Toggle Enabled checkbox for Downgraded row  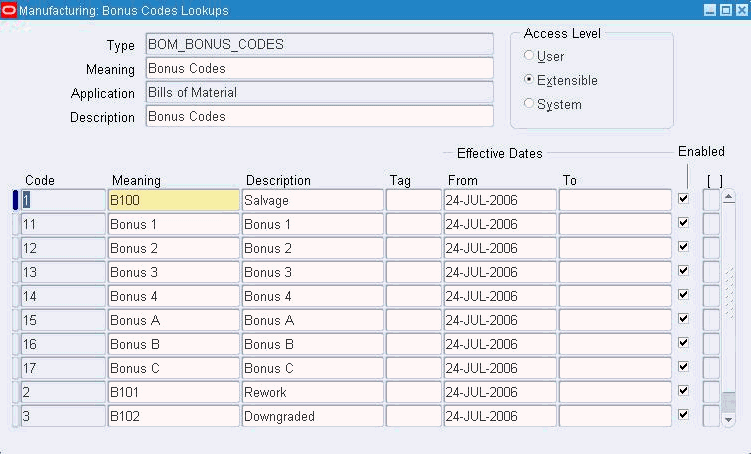click(683, 414)
